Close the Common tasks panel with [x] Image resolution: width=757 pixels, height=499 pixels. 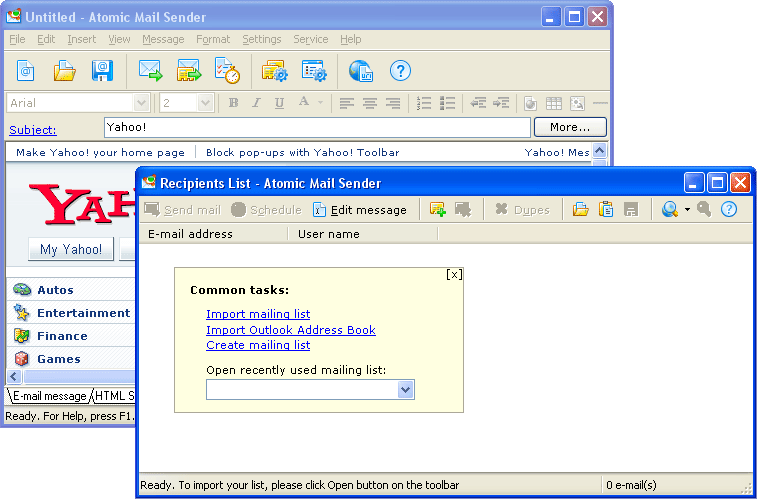(x=454, y=275)
